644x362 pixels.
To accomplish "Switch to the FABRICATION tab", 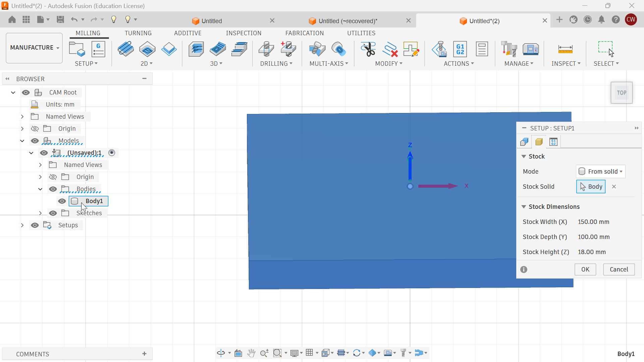I will (x=305, y=33).
